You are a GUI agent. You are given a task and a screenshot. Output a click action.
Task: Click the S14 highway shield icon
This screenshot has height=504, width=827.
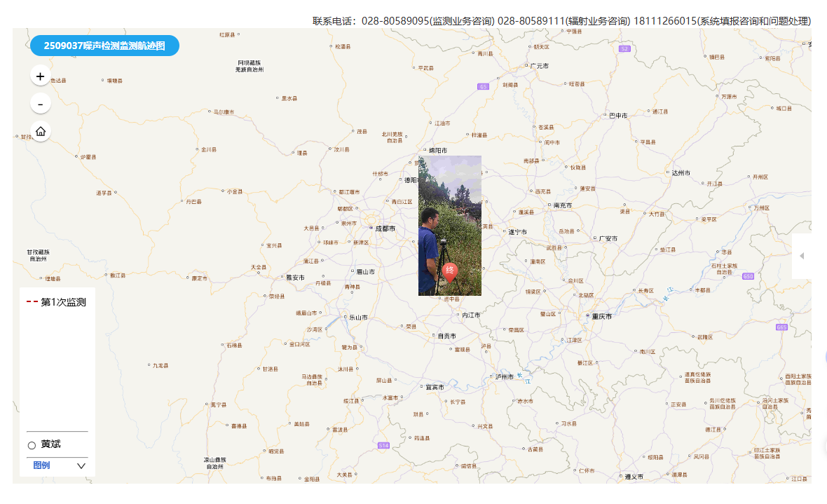point(383,445)
